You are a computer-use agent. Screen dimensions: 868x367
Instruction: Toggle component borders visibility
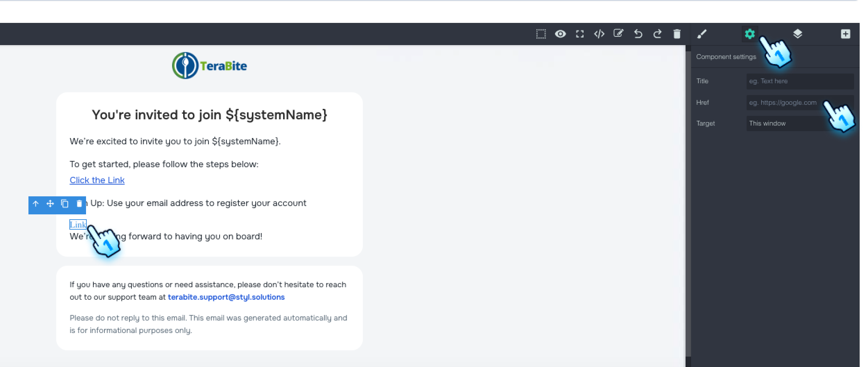tap(541, 34)
